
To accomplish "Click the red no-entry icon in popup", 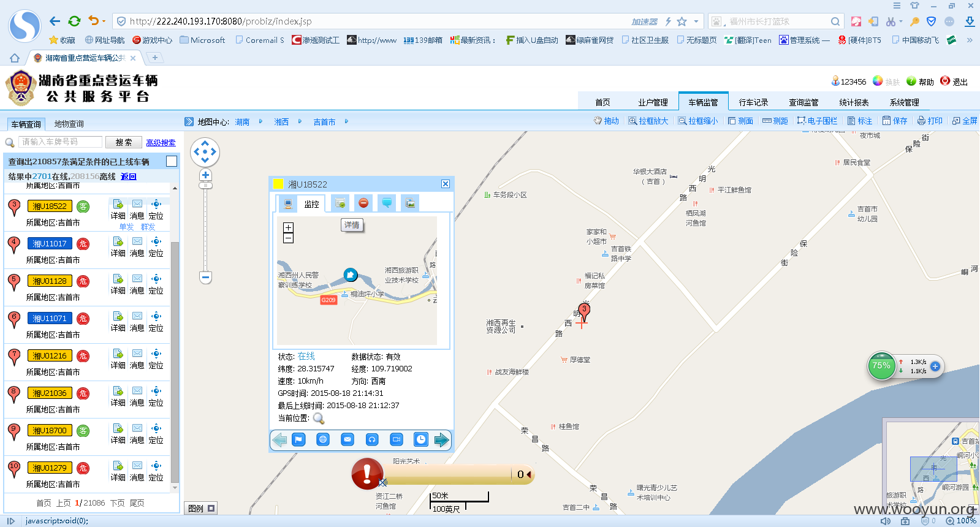I will pyautogui.click(x=363, y=203).
